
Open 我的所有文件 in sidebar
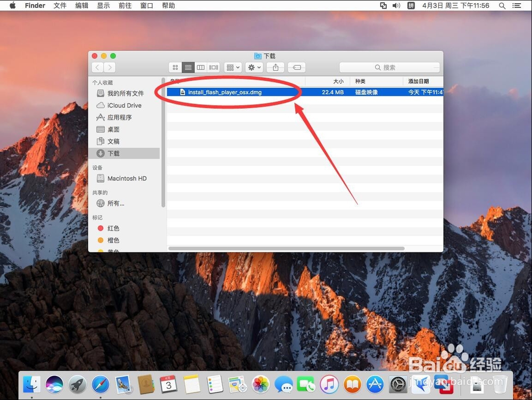pos(124,93)
